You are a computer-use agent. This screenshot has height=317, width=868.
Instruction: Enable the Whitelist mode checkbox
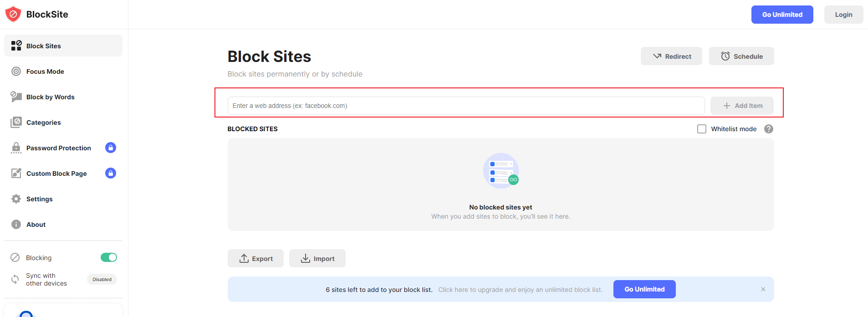tap(702, 129)
